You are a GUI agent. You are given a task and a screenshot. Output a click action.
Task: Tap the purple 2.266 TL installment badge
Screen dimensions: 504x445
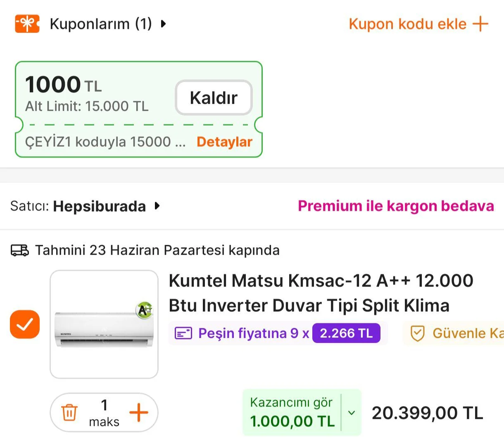346,333
